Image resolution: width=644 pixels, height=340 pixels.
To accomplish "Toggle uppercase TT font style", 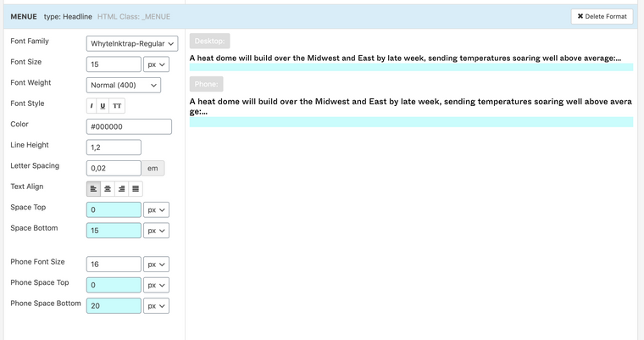I will click(x=117, y=106).
